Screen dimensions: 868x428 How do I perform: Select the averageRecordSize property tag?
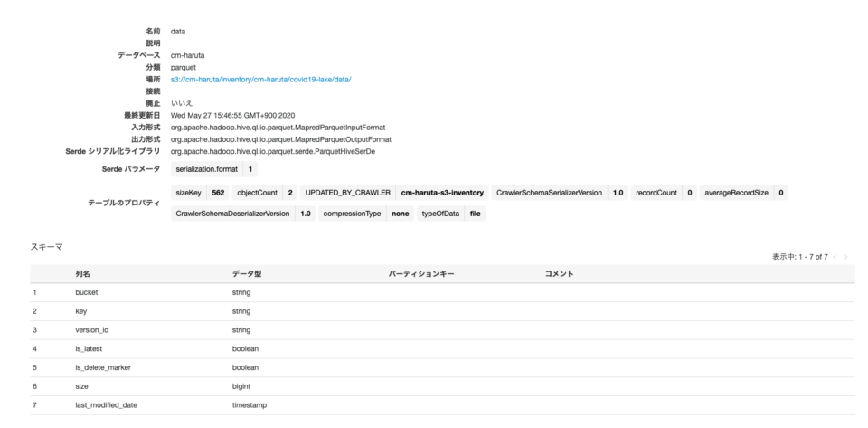743,193
